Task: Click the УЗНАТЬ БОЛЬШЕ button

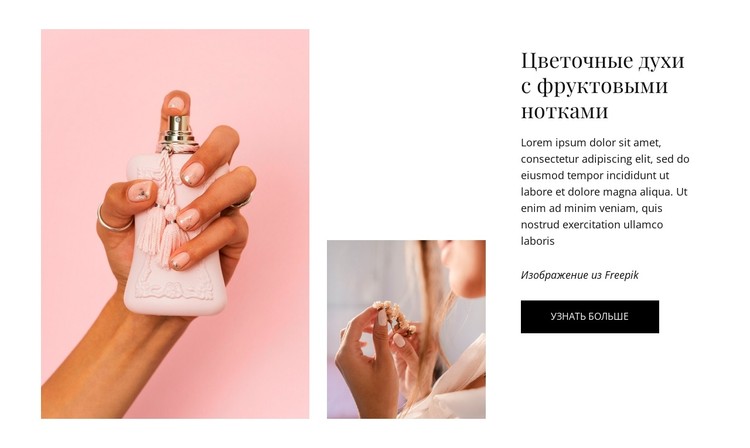Action: click(589, 317)
